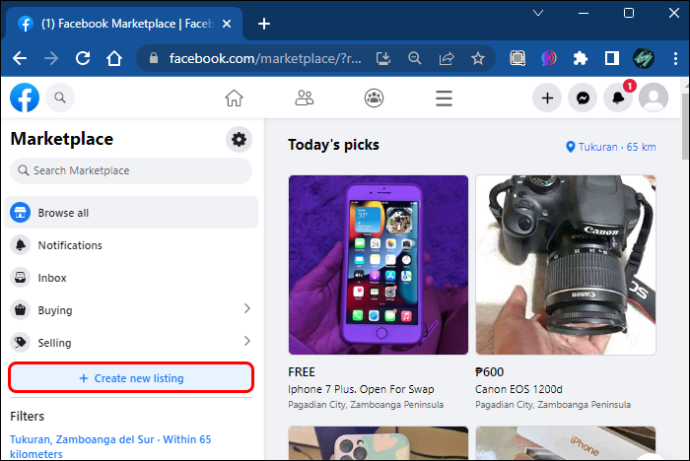Open the Facebook search magnifier
690x461 pixels.
click(60, 98)
